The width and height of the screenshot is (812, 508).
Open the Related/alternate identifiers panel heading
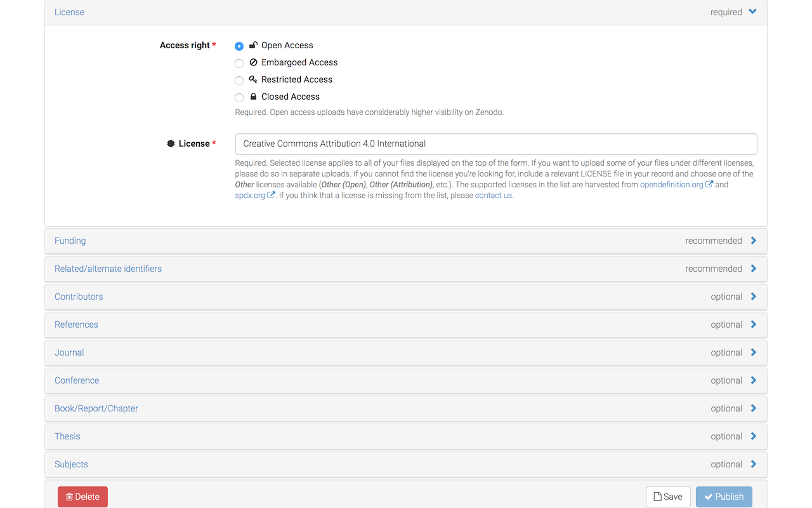point(406,269)
